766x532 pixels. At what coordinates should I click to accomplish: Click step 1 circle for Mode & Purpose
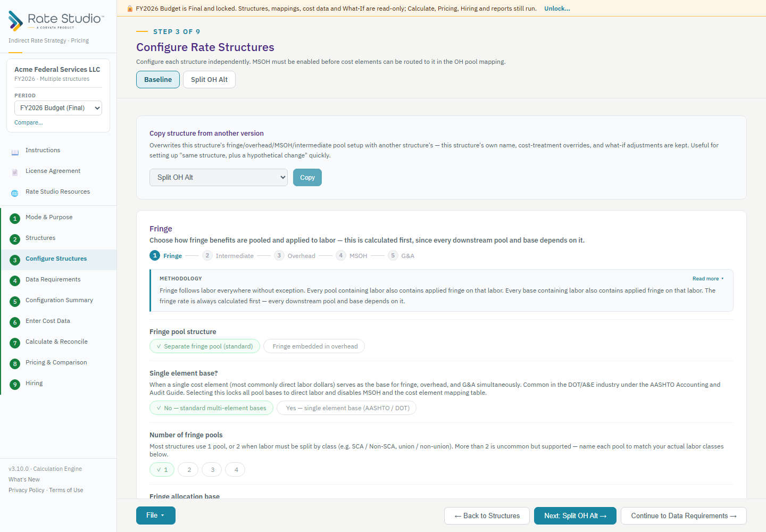[x=15, y=219]
